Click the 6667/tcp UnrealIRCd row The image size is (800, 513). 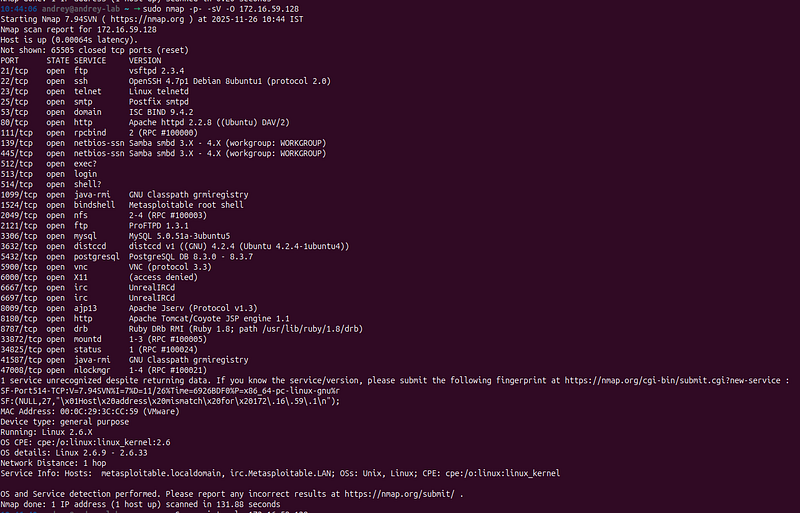88,288
